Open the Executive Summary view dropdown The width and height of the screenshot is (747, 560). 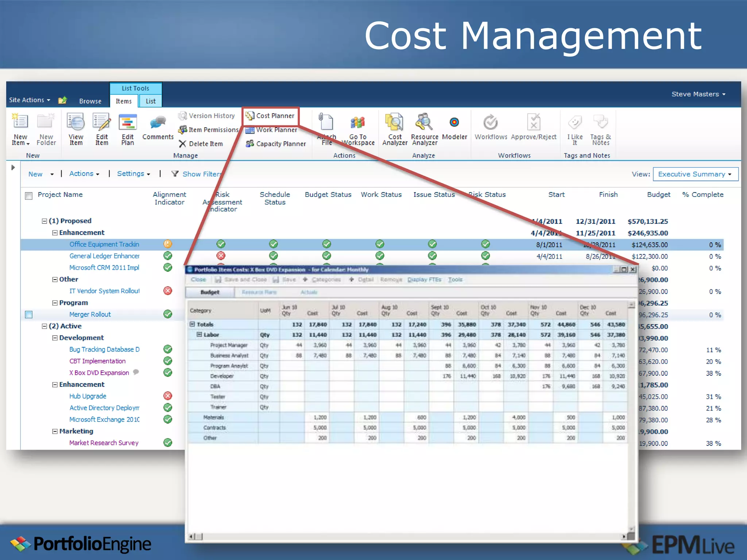coord(696,174)
